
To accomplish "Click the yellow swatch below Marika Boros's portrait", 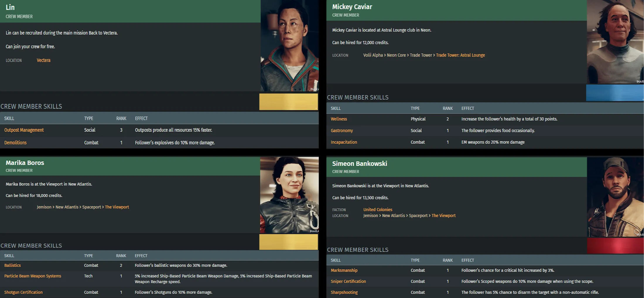I will (288, 242).
